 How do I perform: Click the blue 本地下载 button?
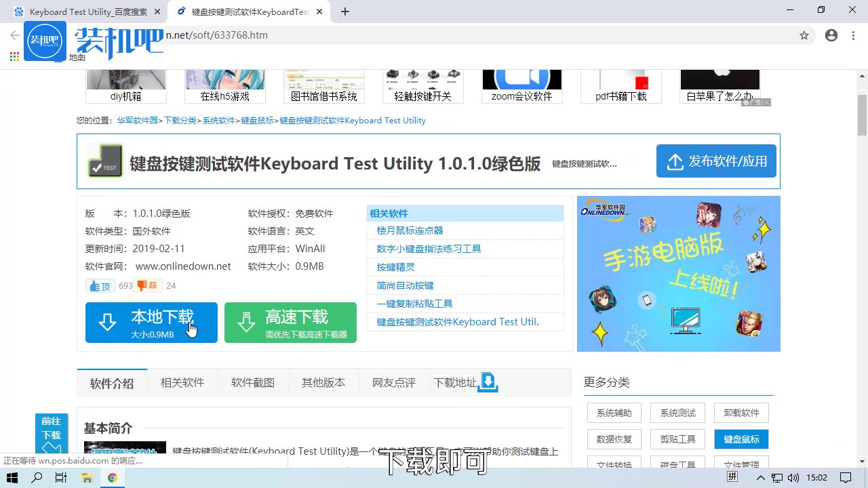coord(151,323)
